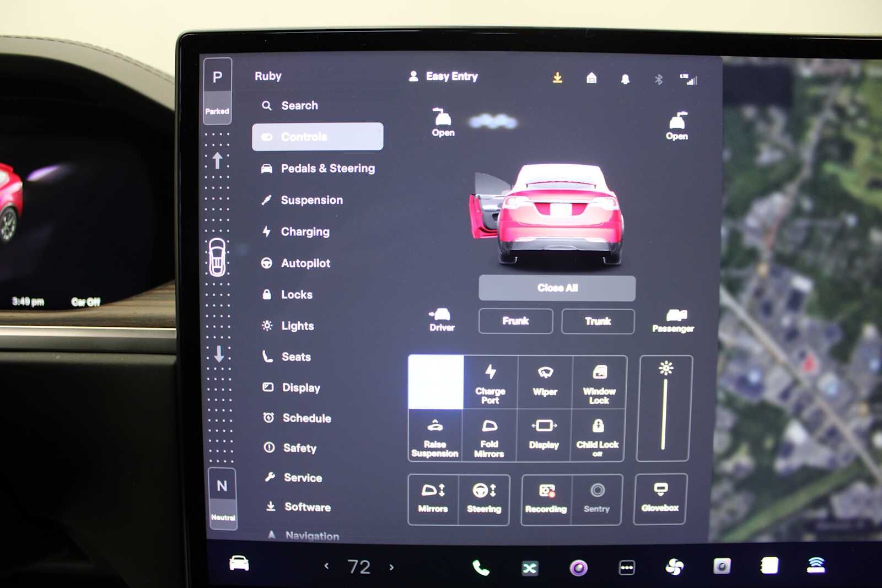Screen dimensions: 882x588
Task: Open the all apps three-dot launcher
Action: coord(627,568)
